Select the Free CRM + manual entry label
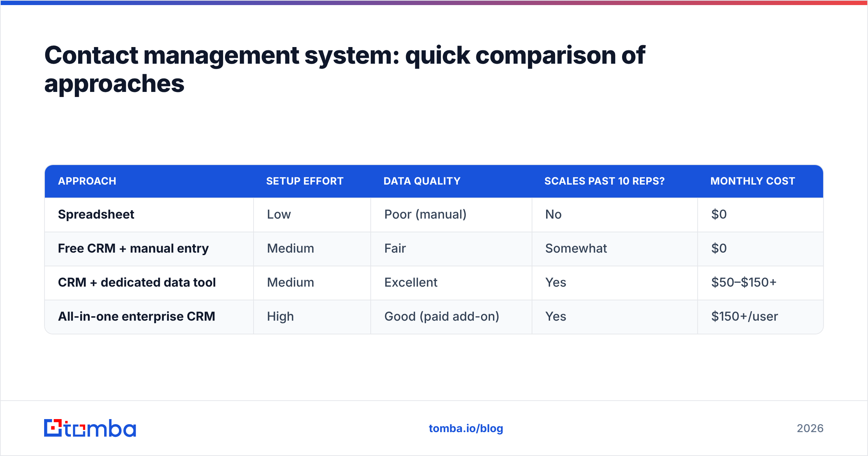The width and height of the screenshot is (868, 456). pyautogui.click(x=133, y=248)
